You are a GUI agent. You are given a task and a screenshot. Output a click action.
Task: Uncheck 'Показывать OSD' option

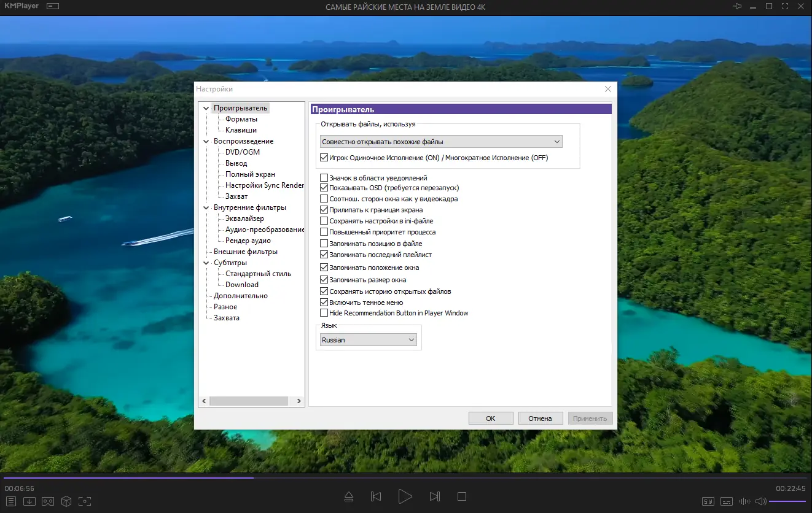pyautogui.click(x=324, y=188)
